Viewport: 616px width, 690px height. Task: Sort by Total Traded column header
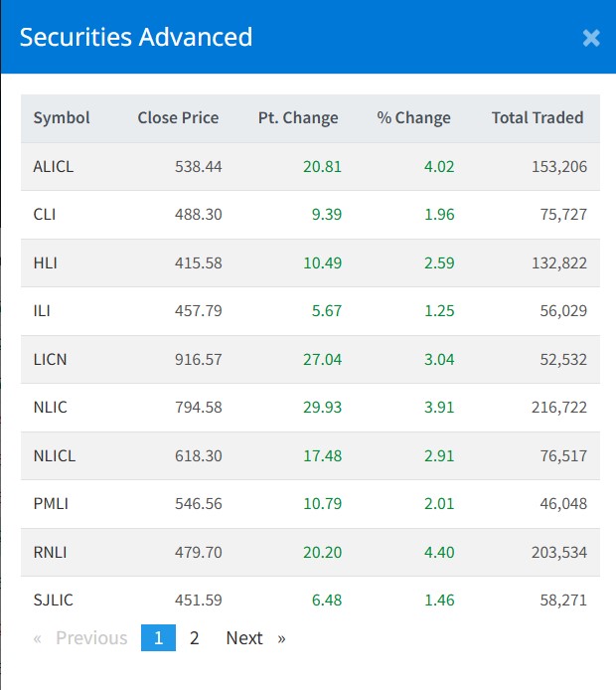538,117
